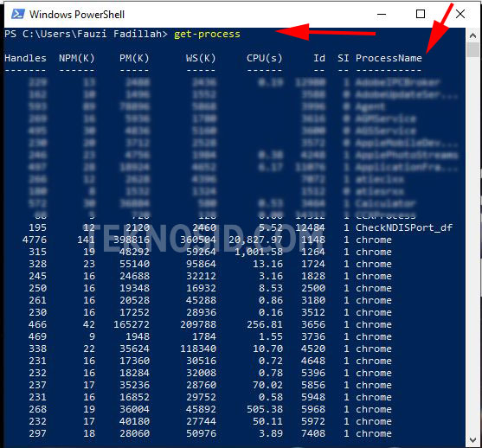Maximize the Windows PowerShell window
The image size is (482, 448).
(x=421, y=14)
